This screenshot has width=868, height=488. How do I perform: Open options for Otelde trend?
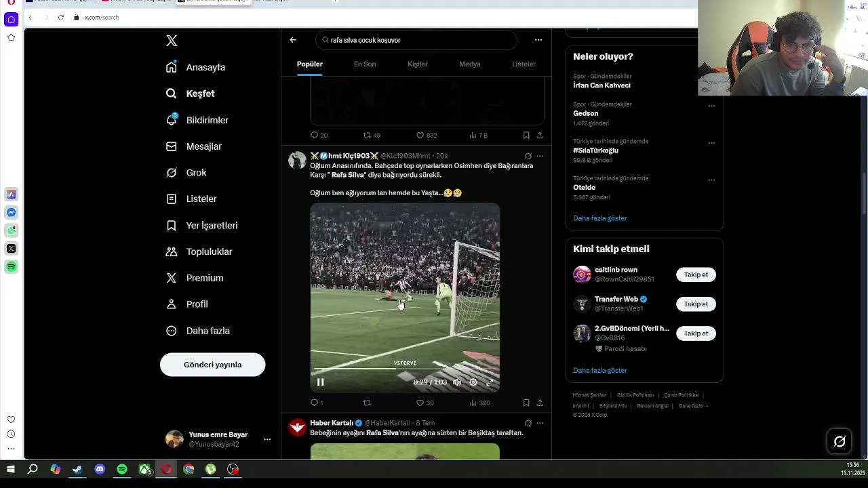[711, 180]
